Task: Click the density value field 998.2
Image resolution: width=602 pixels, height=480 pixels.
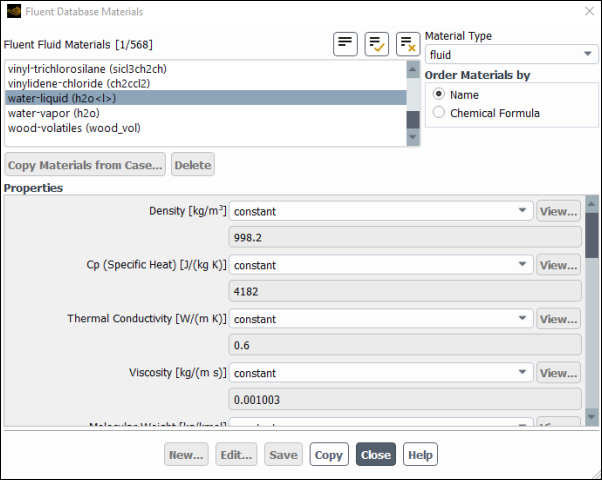Action: (x=405, y=237)
